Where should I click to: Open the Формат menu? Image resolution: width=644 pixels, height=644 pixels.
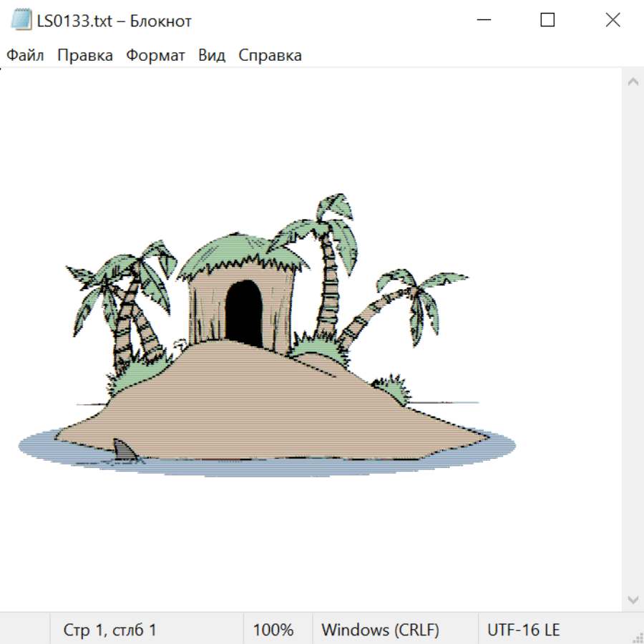coord(155,56)
